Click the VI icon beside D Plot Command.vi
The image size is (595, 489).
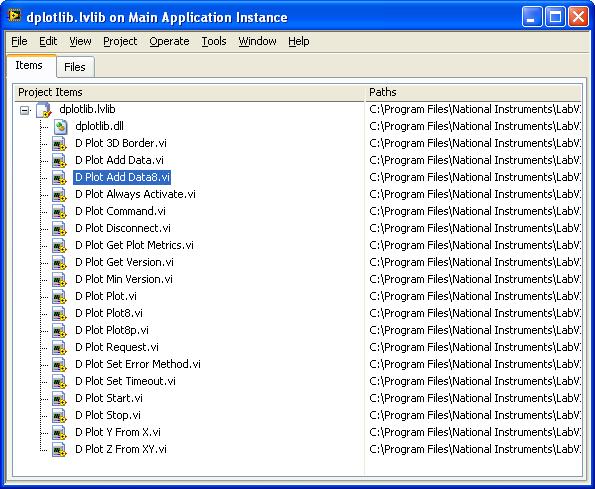coord(59,212)
